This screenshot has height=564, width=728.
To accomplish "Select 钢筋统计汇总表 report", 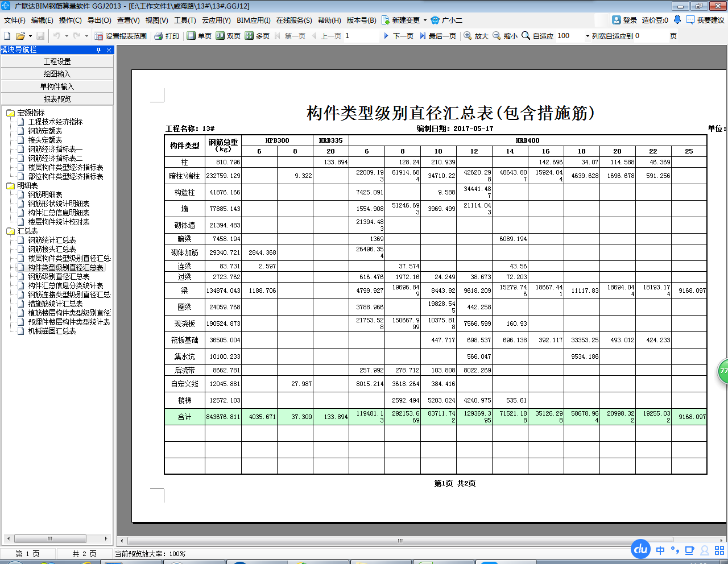I will tap(52, 240).
